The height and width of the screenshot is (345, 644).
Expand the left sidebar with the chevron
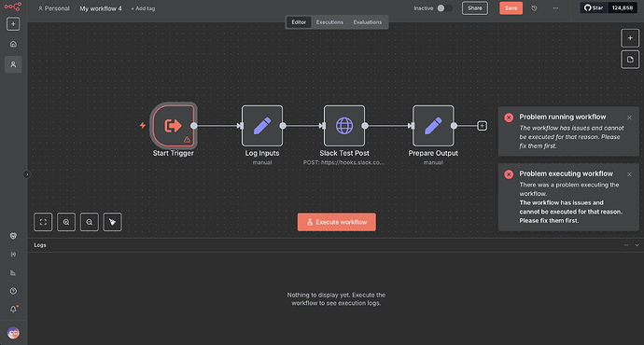(27, 174)
